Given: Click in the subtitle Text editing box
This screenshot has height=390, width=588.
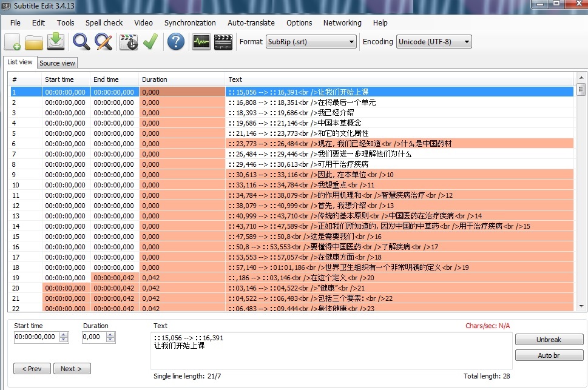Looking at the screenshot, I should pos(331,351).
